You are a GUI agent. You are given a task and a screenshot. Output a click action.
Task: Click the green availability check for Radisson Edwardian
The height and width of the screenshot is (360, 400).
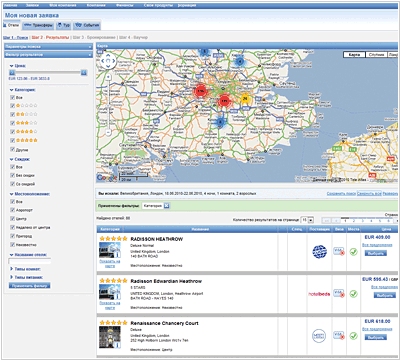point(353,294)
